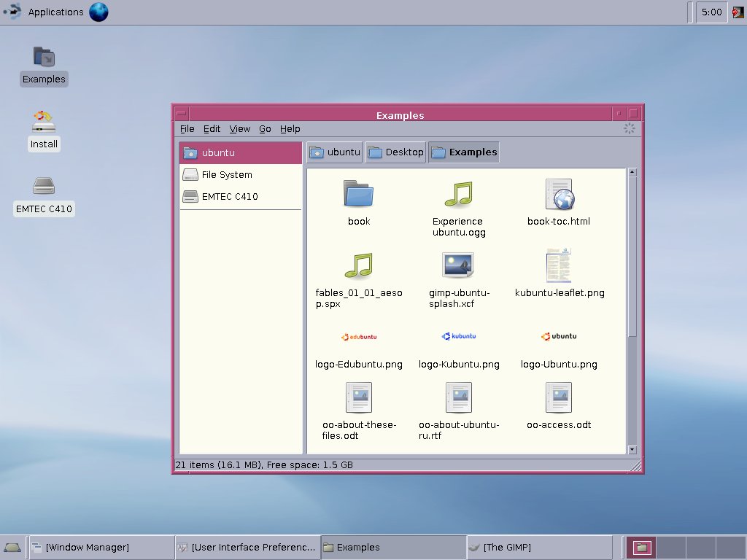Switch to the second workspace in pager
This screenshot has height=560, width=747.
click(x=671, y=548)
